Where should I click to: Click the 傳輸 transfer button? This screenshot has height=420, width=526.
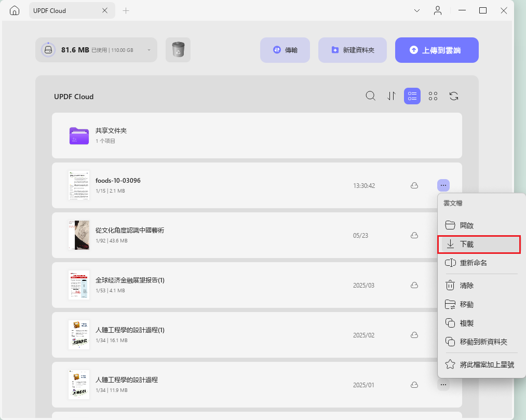285,50
